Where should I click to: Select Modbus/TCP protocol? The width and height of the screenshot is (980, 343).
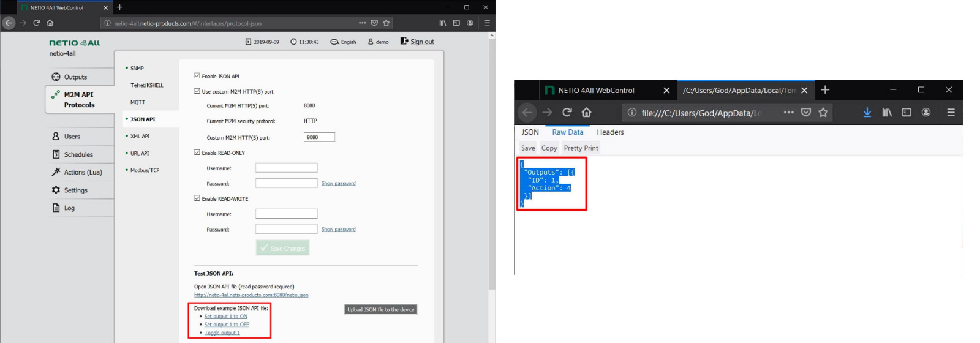point(145,170)
